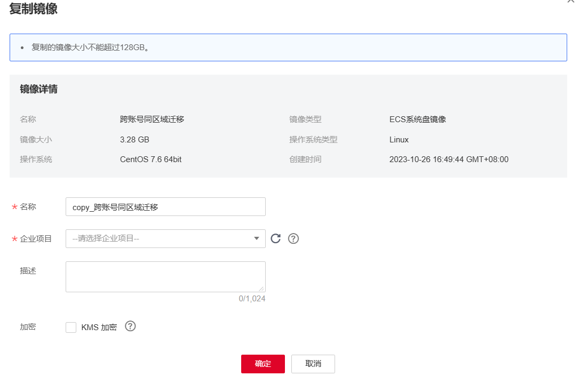Expand the 企业项目 dropdown arrow
580x392 pixels.
click(256, 238)
